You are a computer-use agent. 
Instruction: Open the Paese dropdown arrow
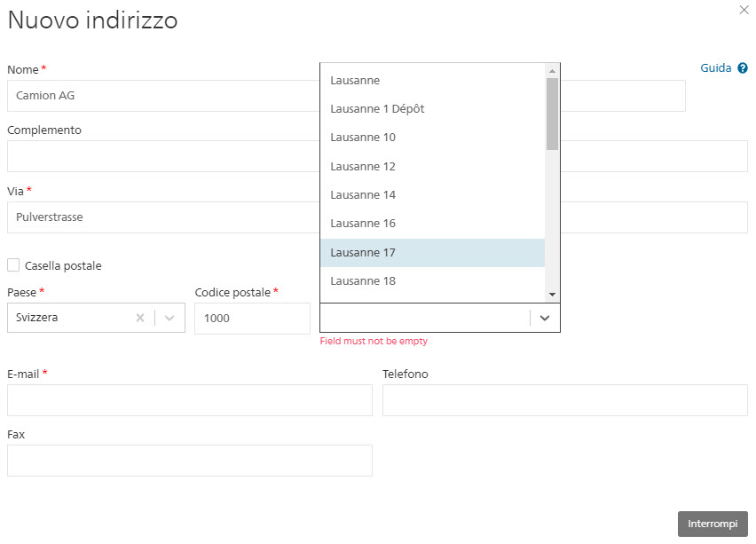(169, 318)
